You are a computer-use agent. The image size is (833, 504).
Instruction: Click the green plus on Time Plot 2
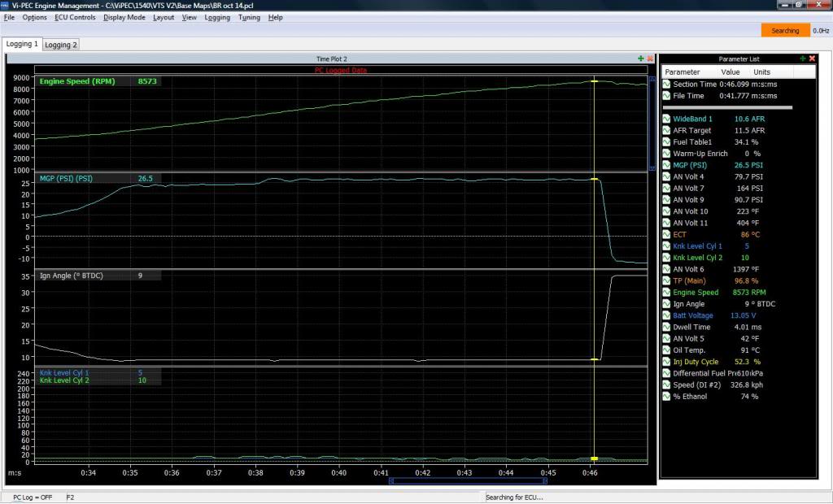[x=641, y=59]
